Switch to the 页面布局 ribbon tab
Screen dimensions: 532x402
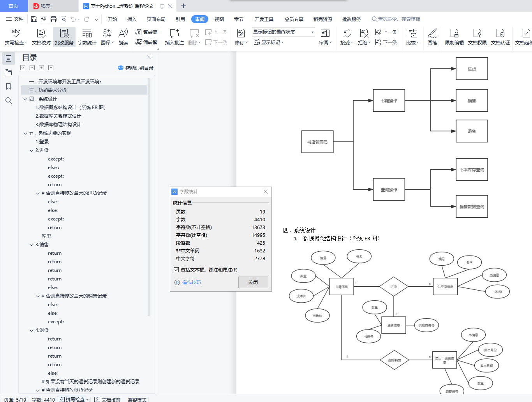coord(156,19)
